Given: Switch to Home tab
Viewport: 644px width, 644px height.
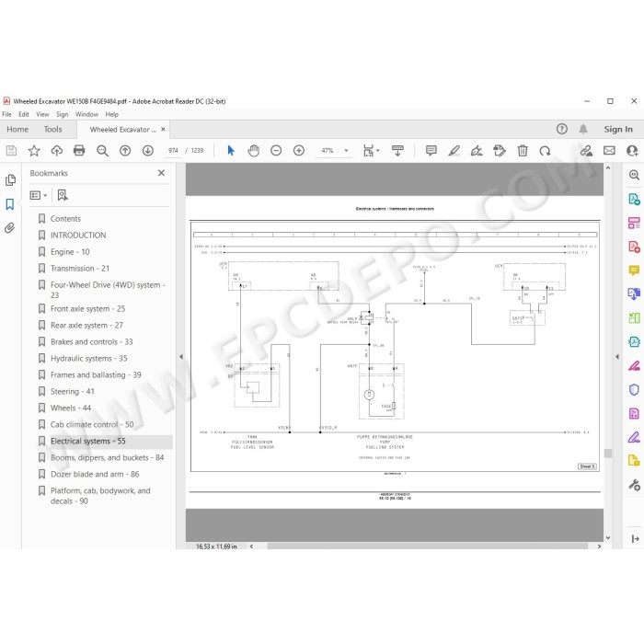Looking at the screenshot, I should point(17,130).
